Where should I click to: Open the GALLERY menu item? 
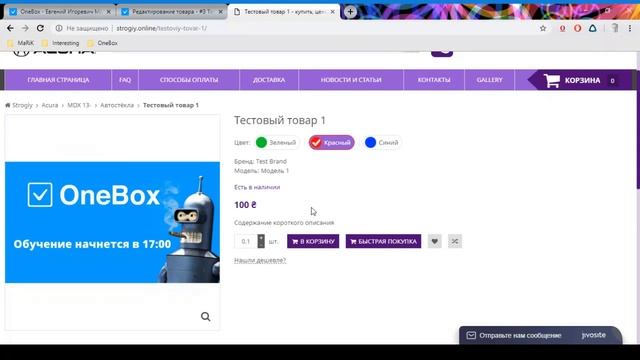(x=489, y=80)
